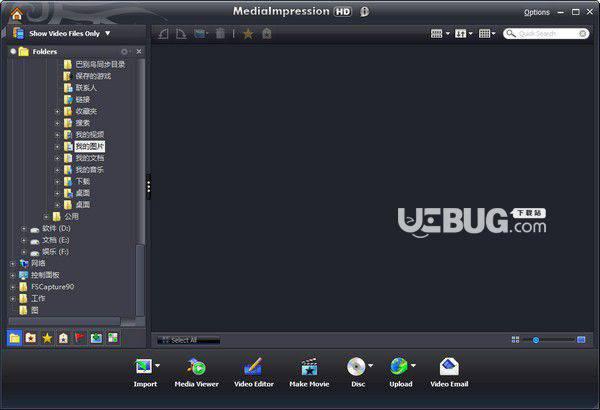This screenshot has width=600, height=410.
Task: Click the rotate left toolbar icon
Action: pyautogui.click(x=163, y=34)
